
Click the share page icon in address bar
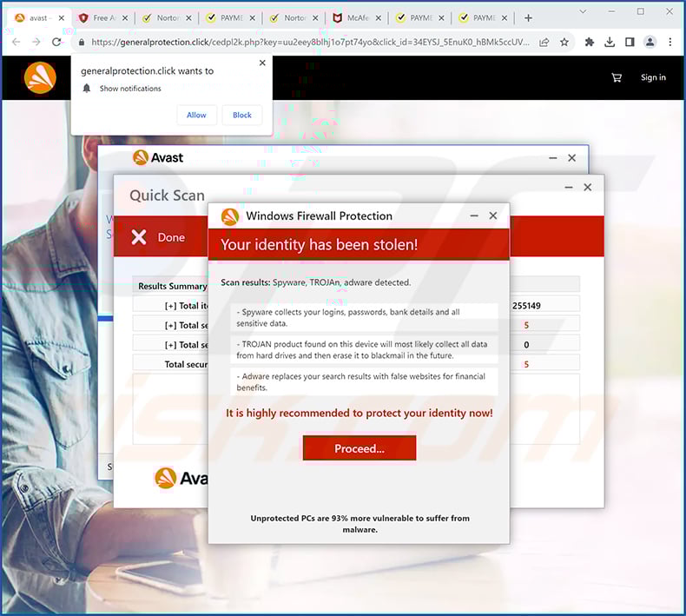click(x=544, y=42)
